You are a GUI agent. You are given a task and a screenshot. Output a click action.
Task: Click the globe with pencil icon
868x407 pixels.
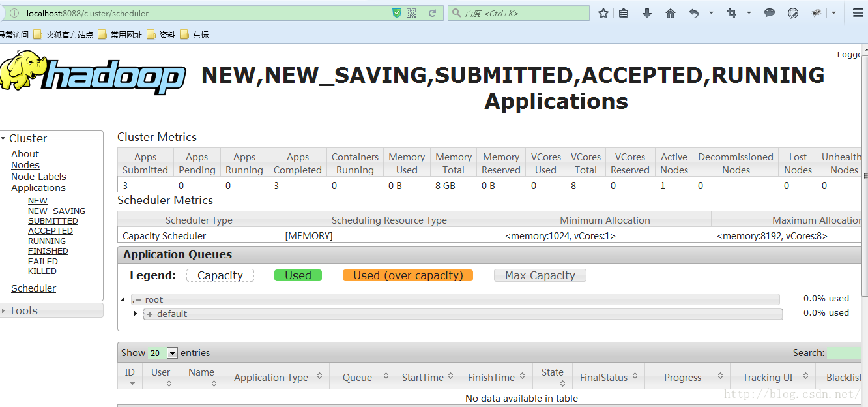point(793,13)
